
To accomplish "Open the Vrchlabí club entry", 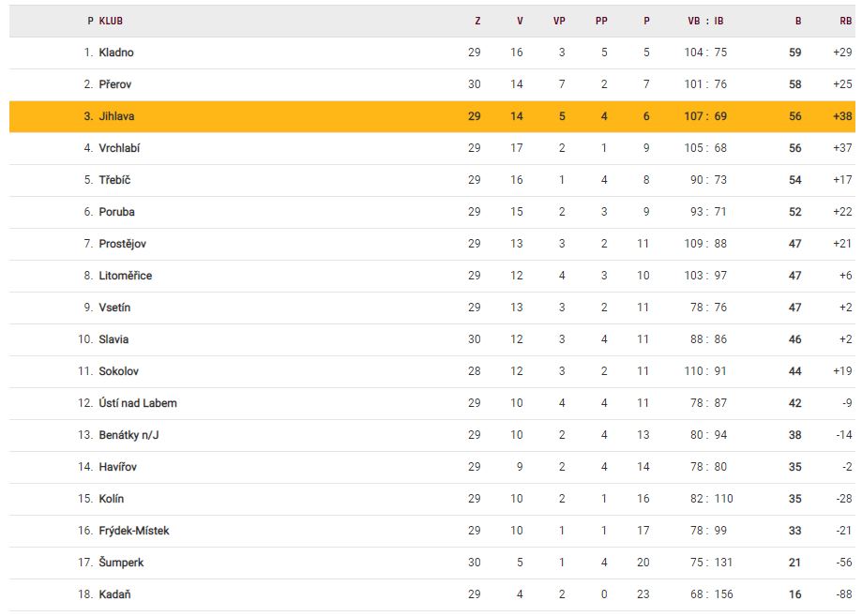I will pyautogui.click(x=119, y=148).
